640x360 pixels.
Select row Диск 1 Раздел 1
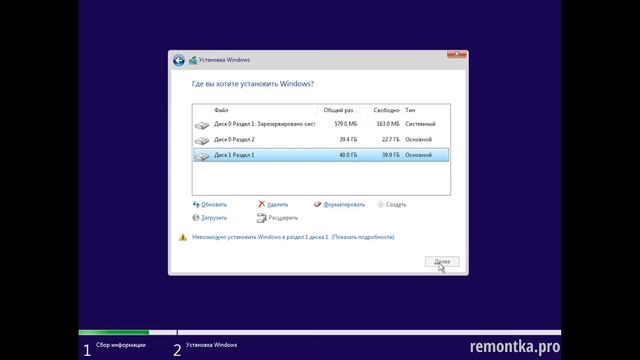pos(321,155)
